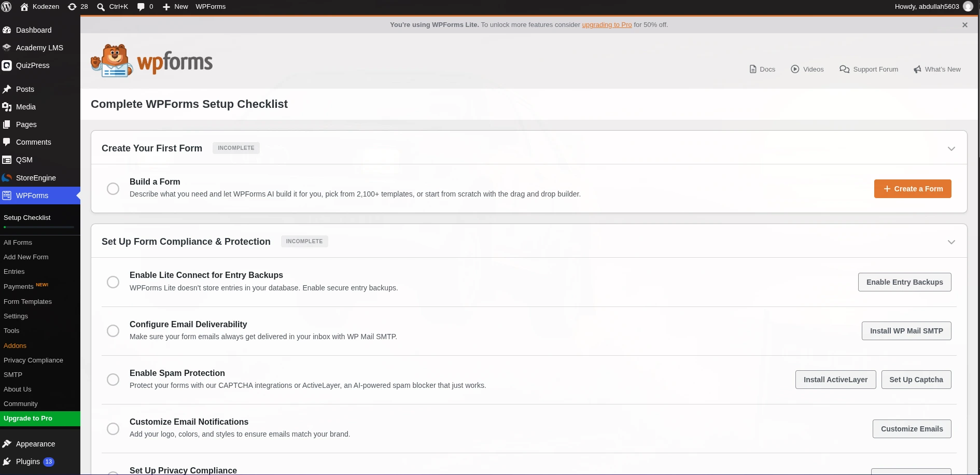The height and width of the screenshot is (475, 980).
Task: Click the Setup Checklist progress bar
Action: coord(39,227)
